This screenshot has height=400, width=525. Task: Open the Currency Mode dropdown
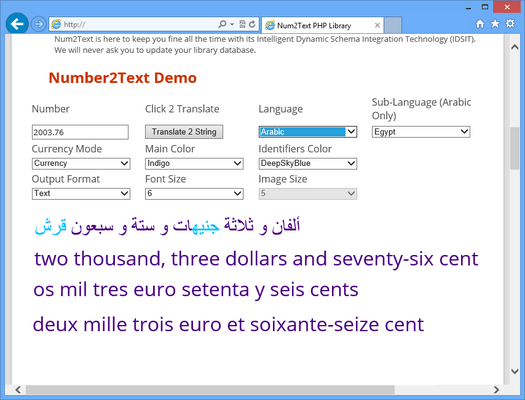point(81,164)
